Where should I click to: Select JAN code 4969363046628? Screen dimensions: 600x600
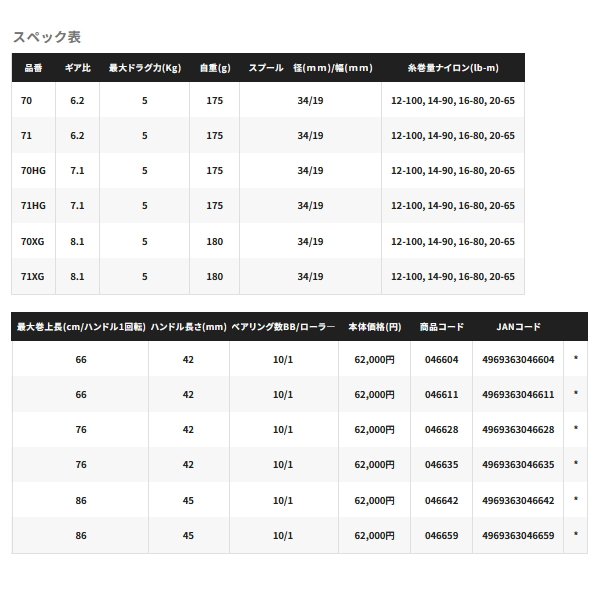pyautogui.click(x=518, y=430)
